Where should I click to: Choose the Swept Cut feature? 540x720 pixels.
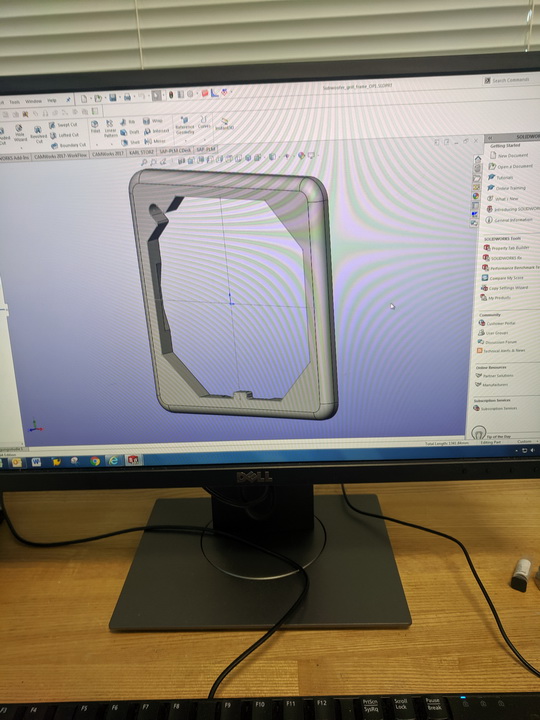(x=63, y=125)
